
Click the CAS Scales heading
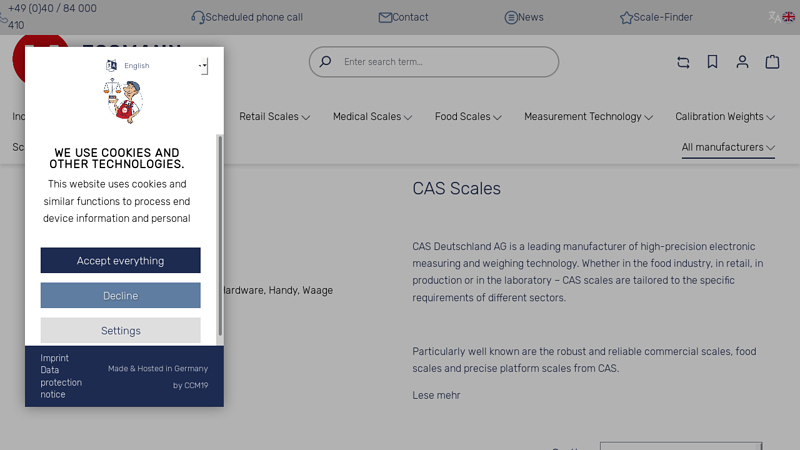tap(457, 189)
